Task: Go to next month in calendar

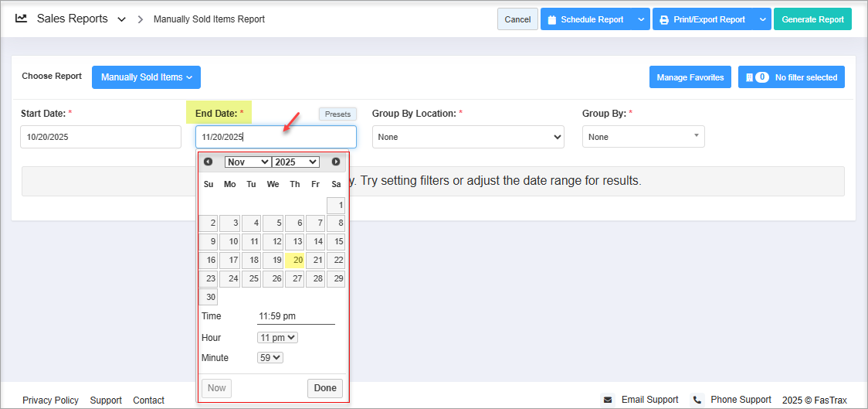Action: point(336,162)
